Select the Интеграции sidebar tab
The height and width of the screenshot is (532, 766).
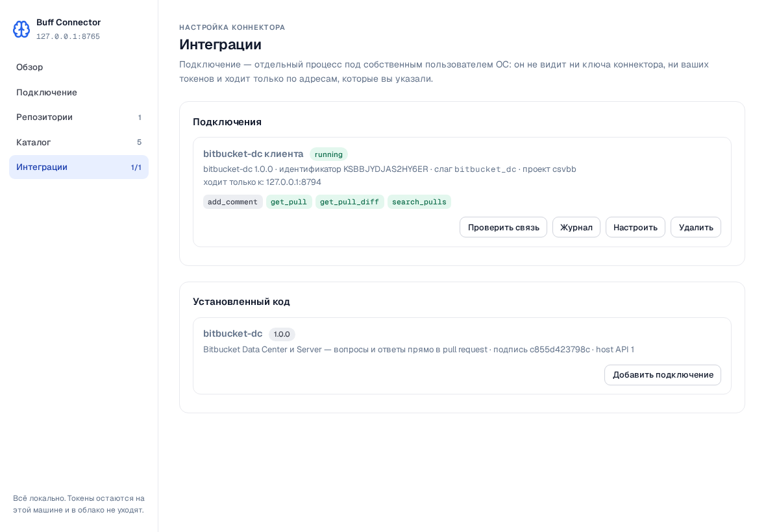tap(79, 167)
